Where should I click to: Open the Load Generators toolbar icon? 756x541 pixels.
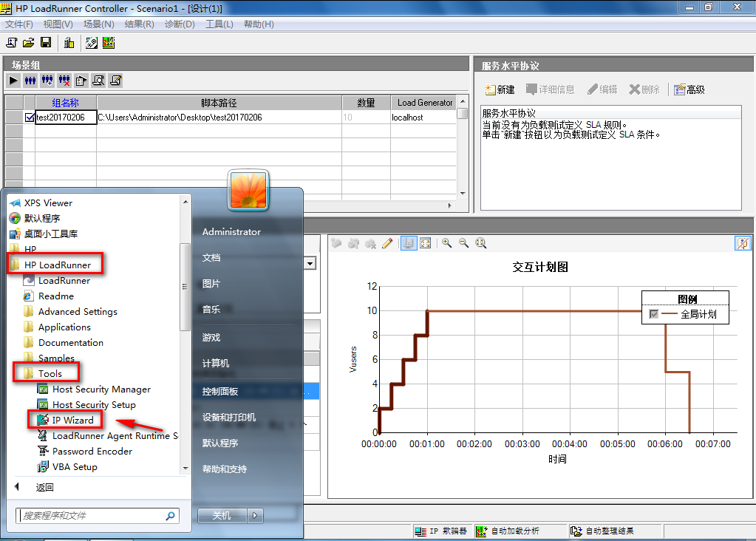[x=69, y=43]
